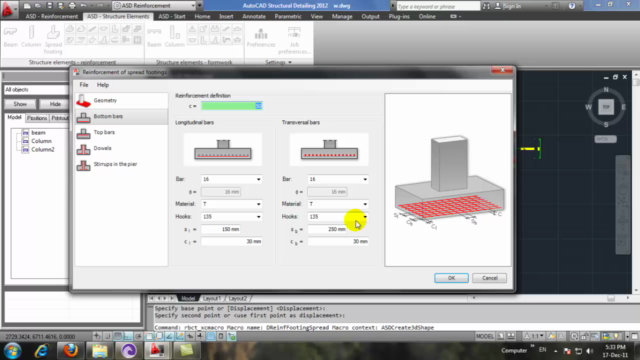Click the volume icon in system tray
The image size is (640, 360).
click(x=590, y=351)
